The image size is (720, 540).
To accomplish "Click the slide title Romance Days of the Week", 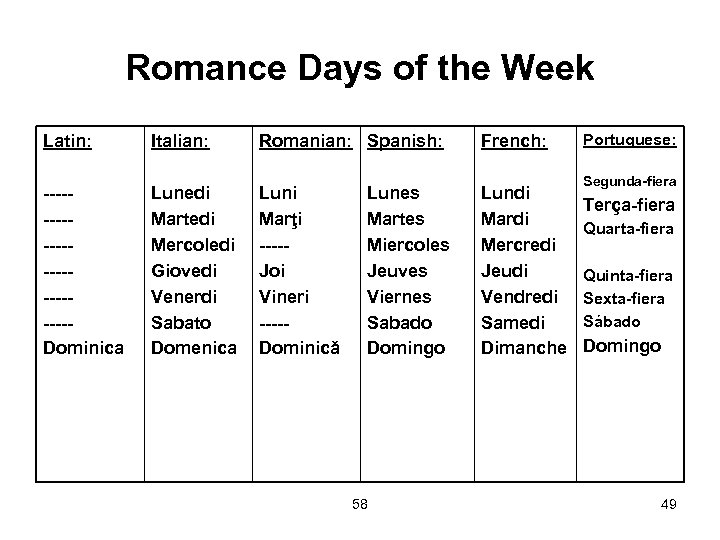I will click(x=360, y=68).
